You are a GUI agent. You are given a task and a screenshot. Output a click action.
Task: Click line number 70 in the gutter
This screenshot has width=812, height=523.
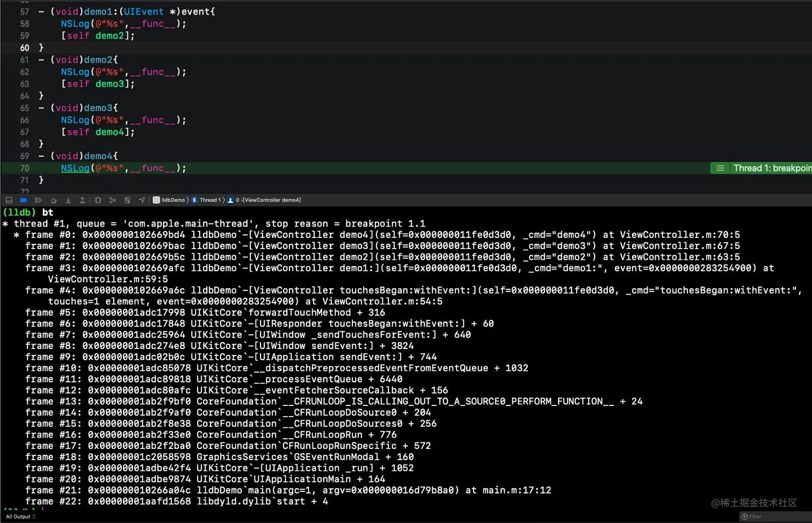(25, 168)
